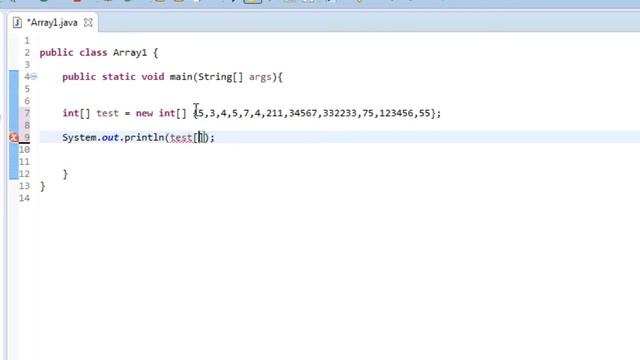Click the array value 75
The image size is (640, 360).
368,113
